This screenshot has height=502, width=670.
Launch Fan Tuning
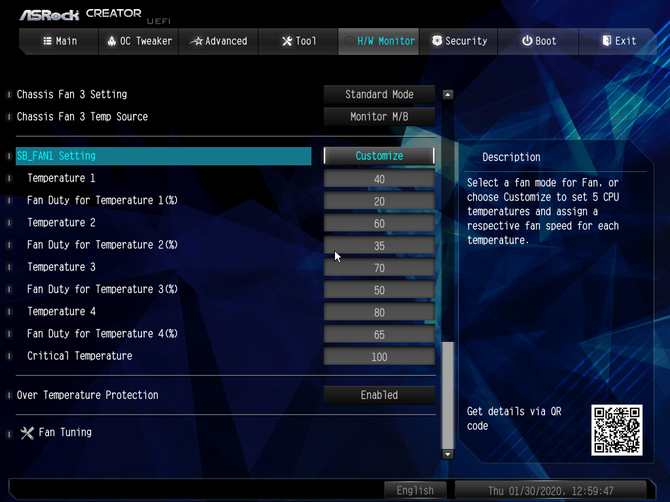coord(65,432)
